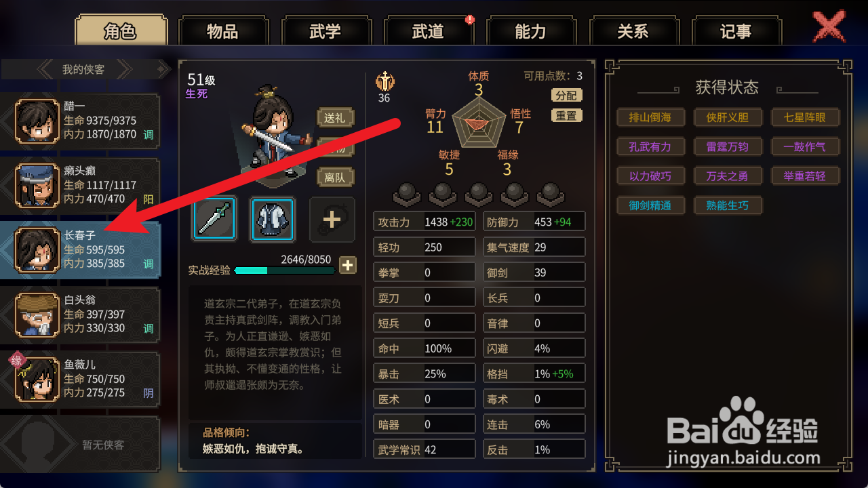The height and width of the screenshot is (488, 868).
Task: Select the equipped white robe armor slot
Action: pos(273,219)
